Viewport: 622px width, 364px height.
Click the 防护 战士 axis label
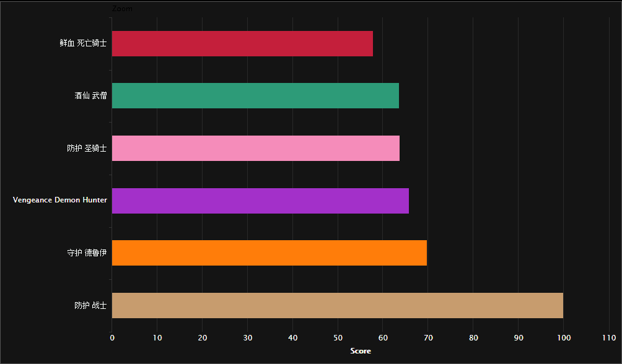(91, 305)
